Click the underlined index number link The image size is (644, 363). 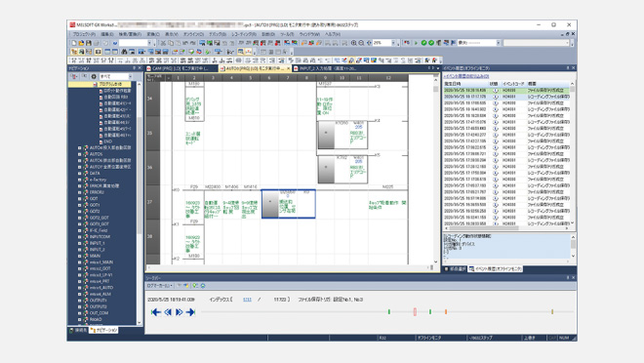(247, 300)
